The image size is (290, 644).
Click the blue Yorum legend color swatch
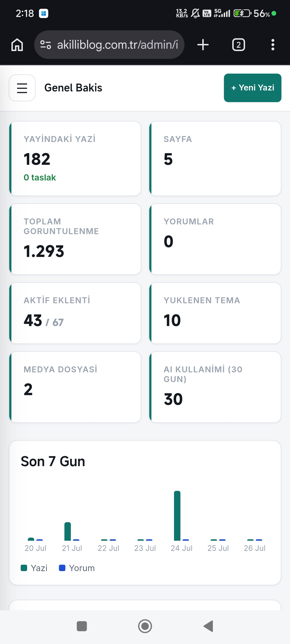coord(62,568)
